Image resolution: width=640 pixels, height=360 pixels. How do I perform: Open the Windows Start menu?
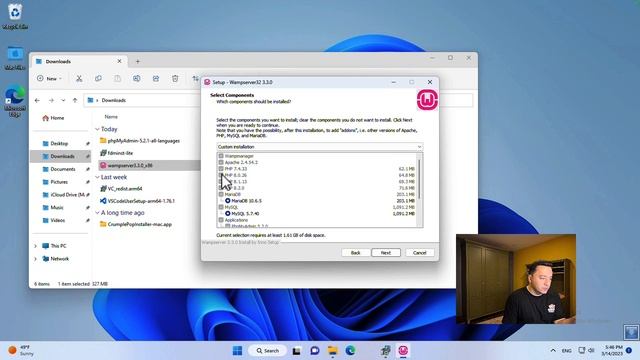[x=237, y=351]
